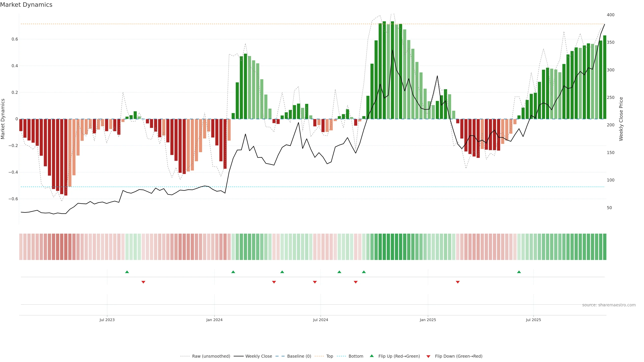Click the Jul 2024 x-axis label
The width and height of the screenshot is (644, 362).
[320, 320]
